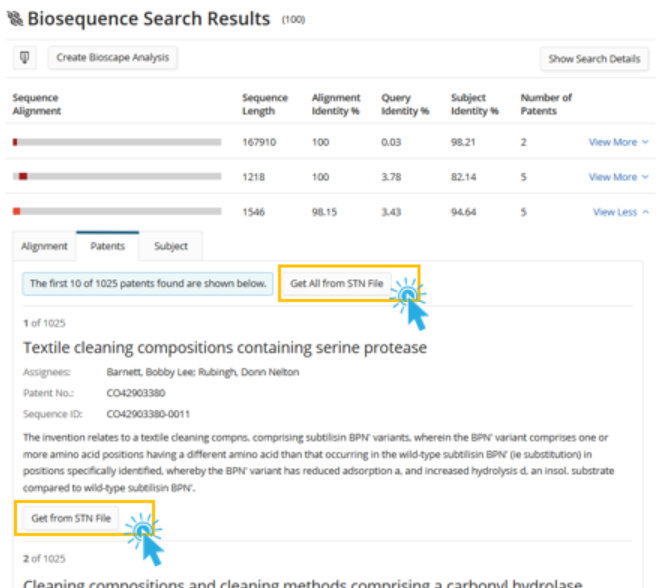Open the Subject tab
This screenshot has height=588, width=665.
(170, 246)
